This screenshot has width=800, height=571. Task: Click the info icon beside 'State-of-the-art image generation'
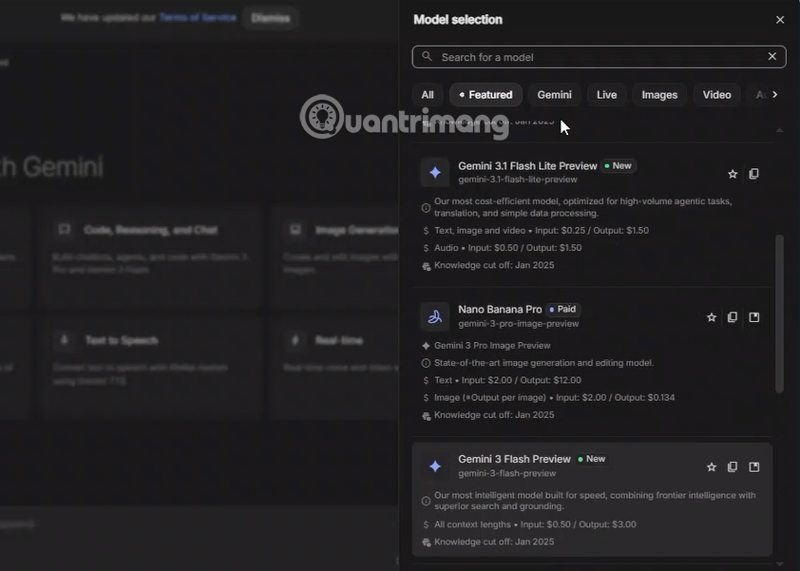(x=426, y=363)
